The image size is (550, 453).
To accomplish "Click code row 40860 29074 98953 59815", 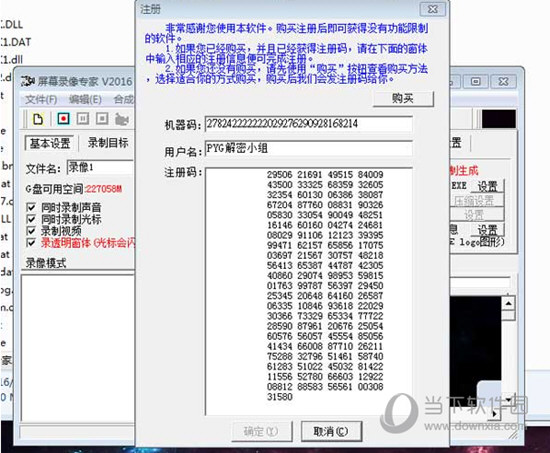I will click(x=325, y=276).
